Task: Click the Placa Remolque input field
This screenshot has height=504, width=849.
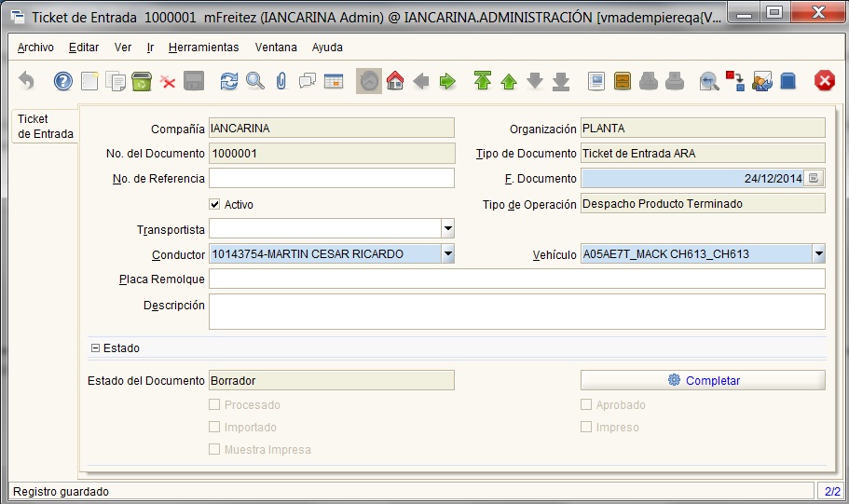Action: (x=517, y=279)
